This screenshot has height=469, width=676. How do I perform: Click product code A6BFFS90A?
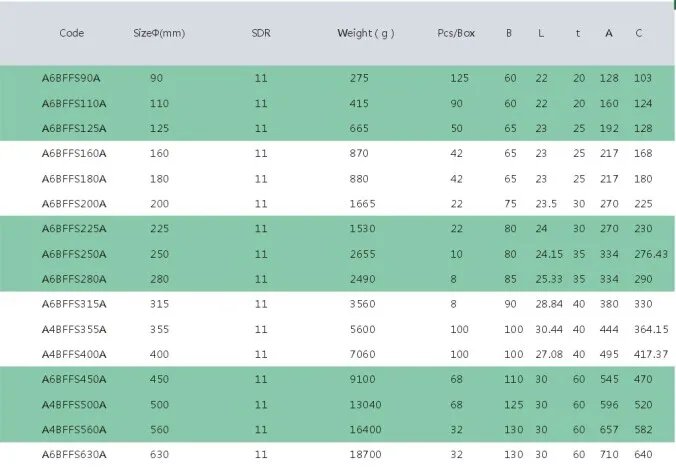click(71, 78)
